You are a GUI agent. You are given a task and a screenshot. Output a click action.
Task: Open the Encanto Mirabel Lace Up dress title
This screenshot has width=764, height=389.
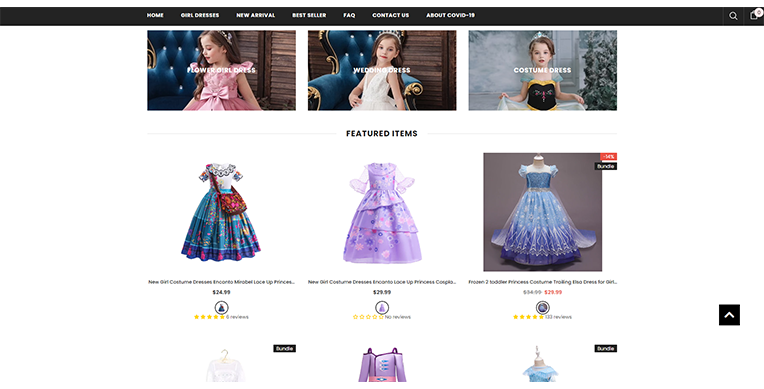click(221, 282)
